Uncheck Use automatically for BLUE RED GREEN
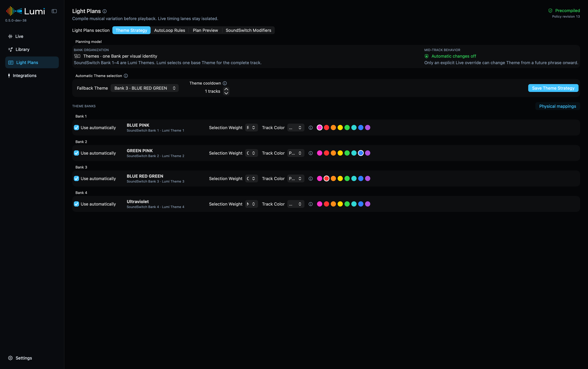The width and height of the screenshot is (588, 369). click(76, 179)
